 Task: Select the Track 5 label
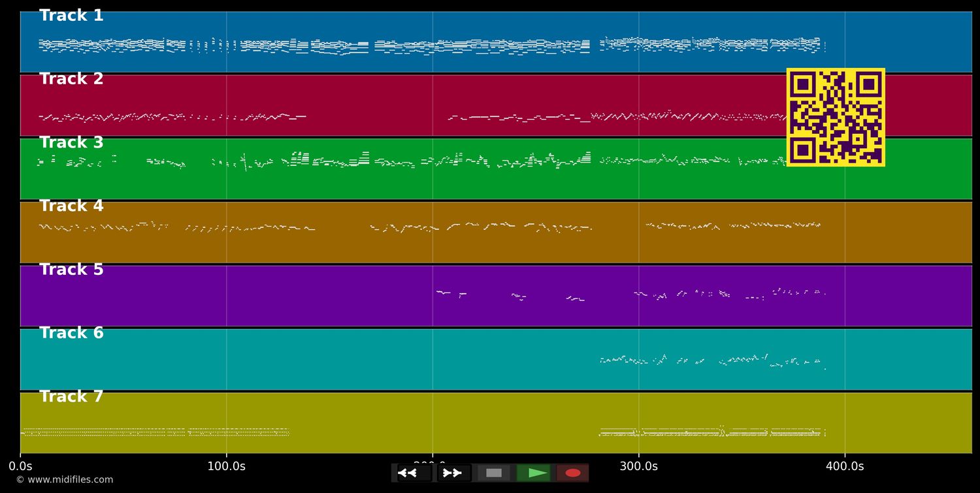[x=71, y=270]
